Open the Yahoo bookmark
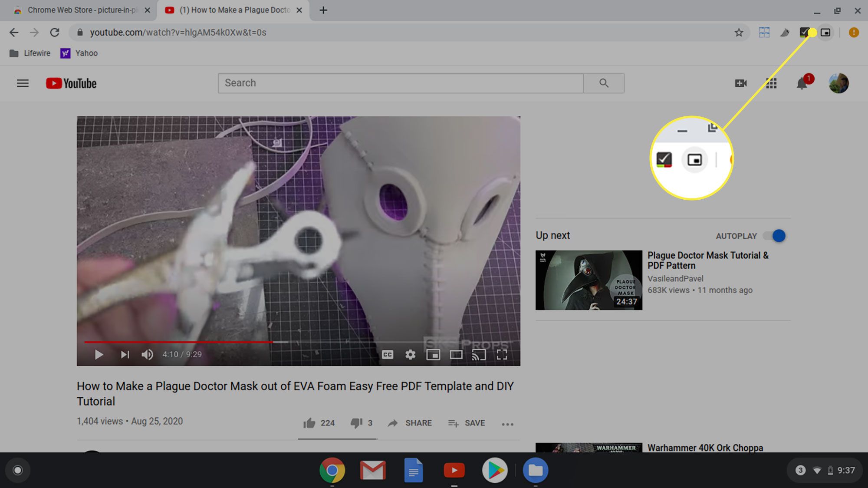 79,53
